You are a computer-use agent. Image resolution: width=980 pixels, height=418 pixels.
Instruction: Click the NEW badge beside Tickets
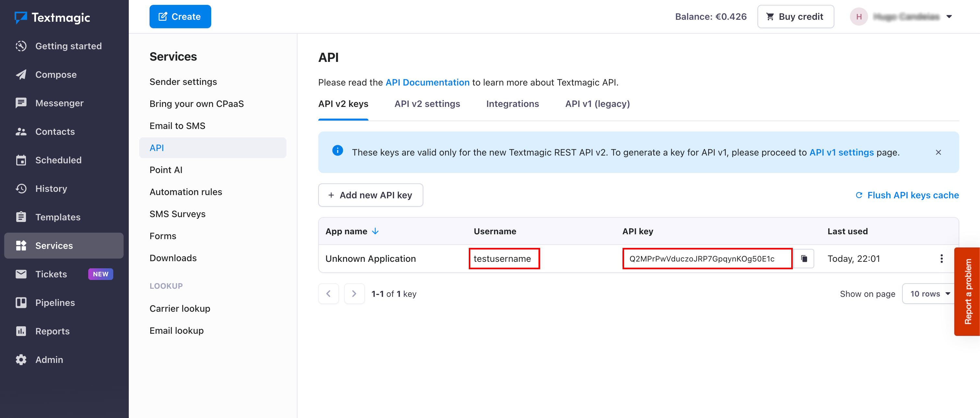coord(101,274)
